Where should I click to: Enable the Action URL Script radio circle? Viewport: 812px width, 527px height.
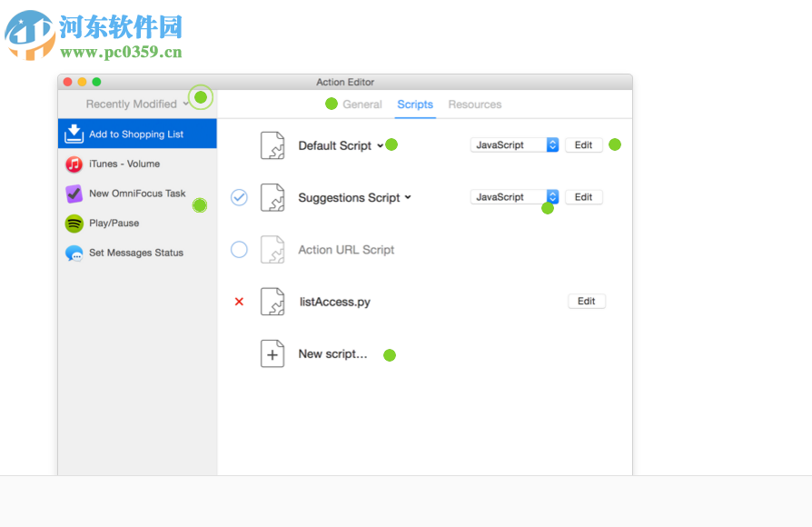click(239, 249)
